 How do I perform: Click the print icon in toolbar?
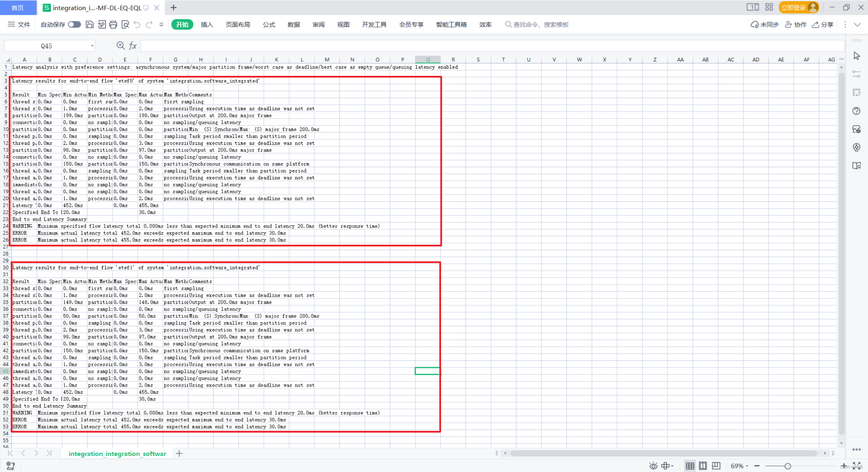113,24
